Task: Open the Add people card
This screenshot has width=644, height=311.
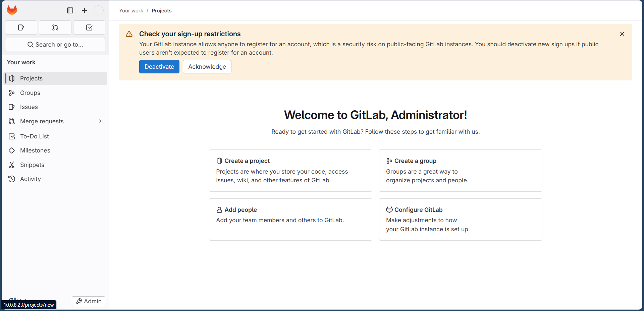Action: (x=290, y=220)
